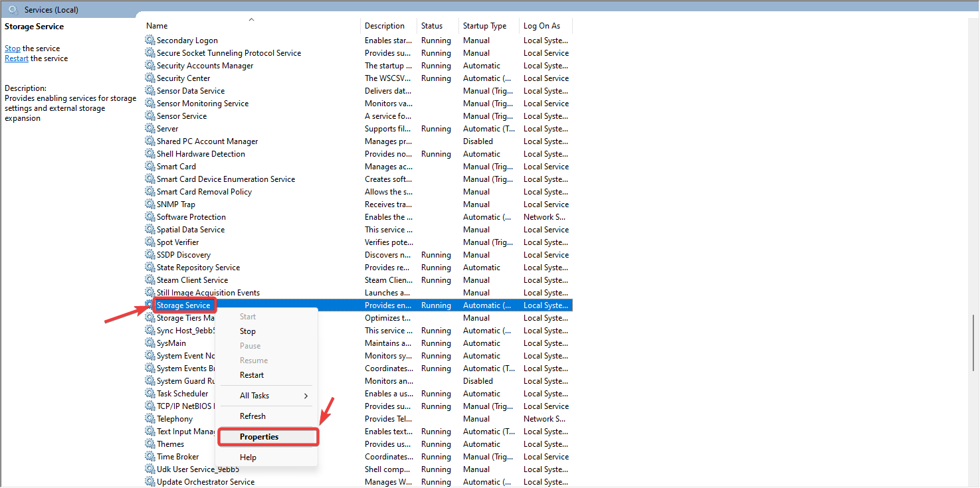The width and height of the screenshot is (980, 488).
Task: Select the Themes service icon
Action: (x=150, y=444)
